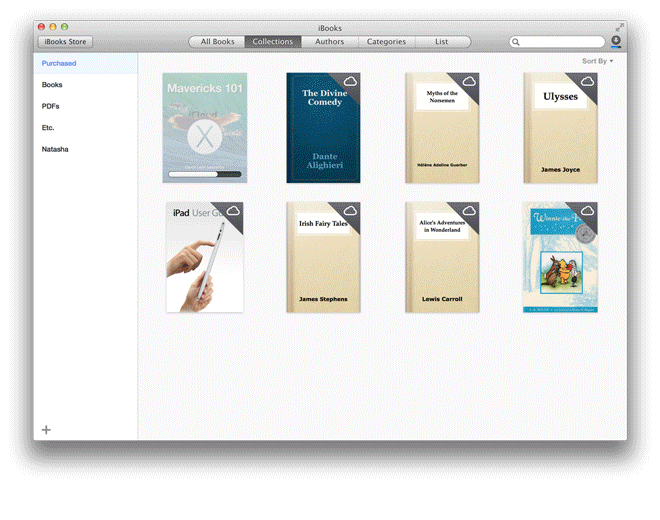Open the iBooks Store
The image size is (660, 520).
[65, 42]
